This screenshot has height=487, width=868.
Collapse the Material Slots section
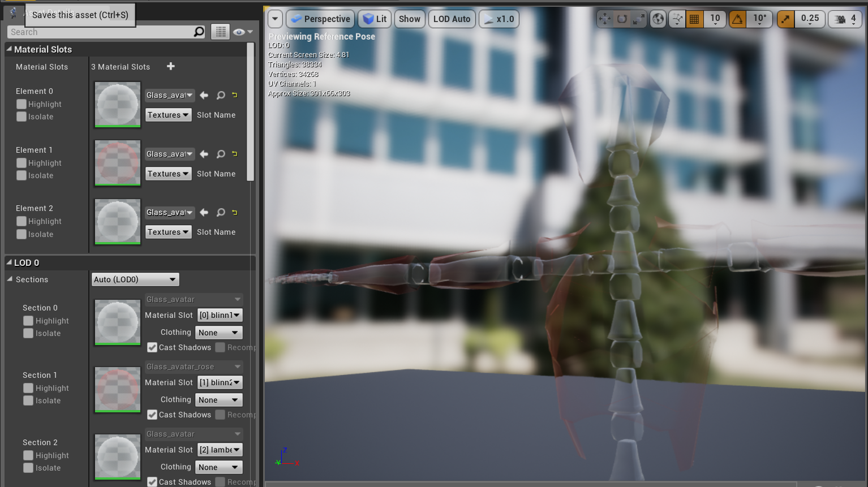tap(9, 49)
